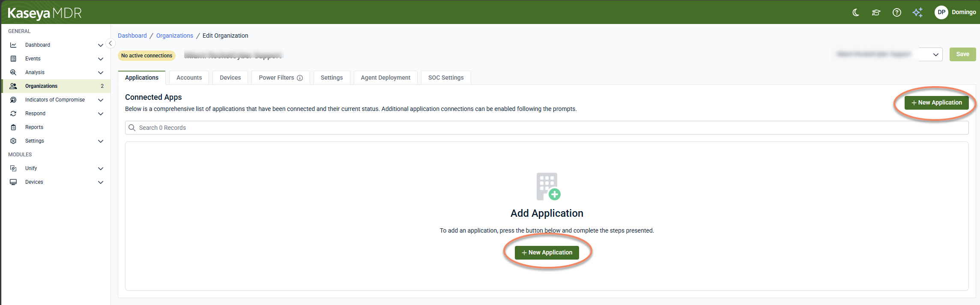Switch to the Devices tab

(230, 78)
